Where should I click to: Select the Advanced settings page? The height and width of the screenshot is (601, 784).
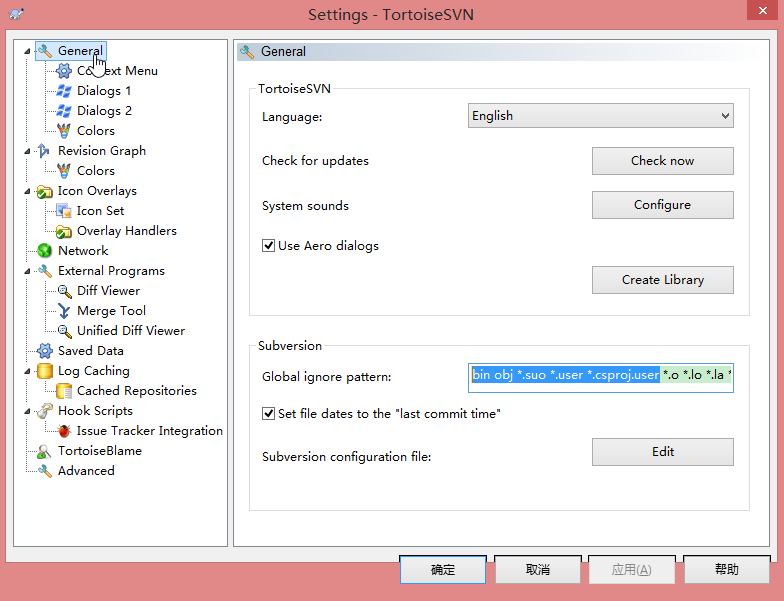(x=86, y=471)
